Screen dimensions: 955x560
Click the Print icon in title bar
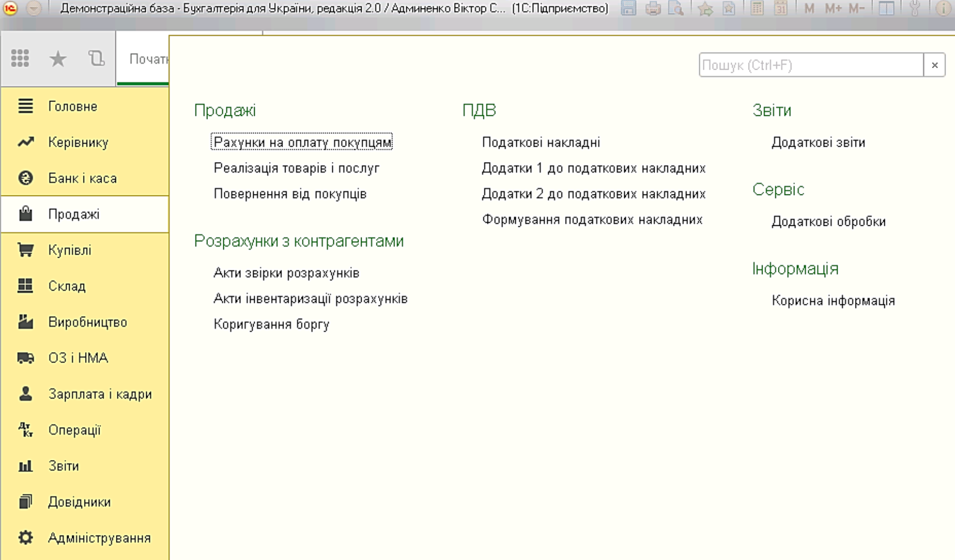coord(653,8)
